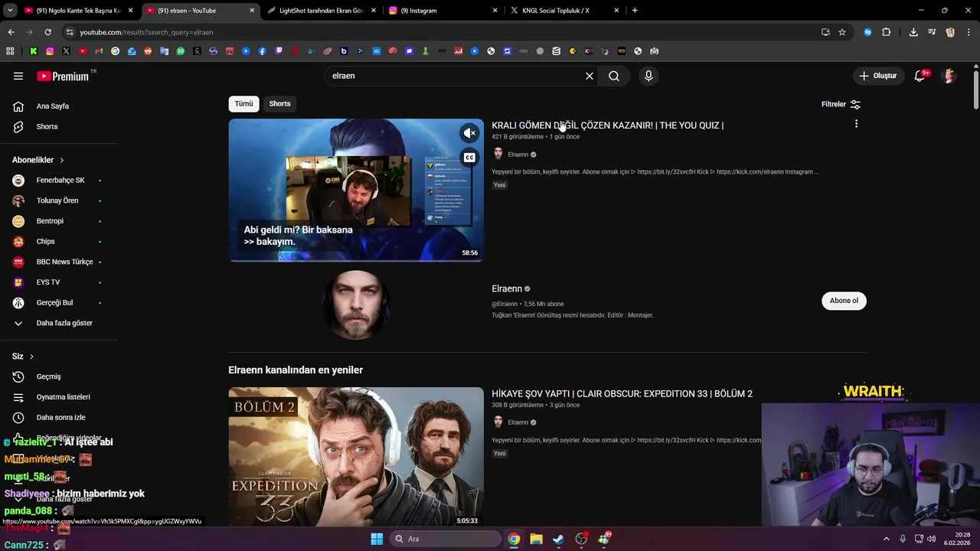Image resolution: width=980 pixels, height=551 pixels.
Task: Open the Kick bookmark in bookmarks bar
Action: [34, 51]
